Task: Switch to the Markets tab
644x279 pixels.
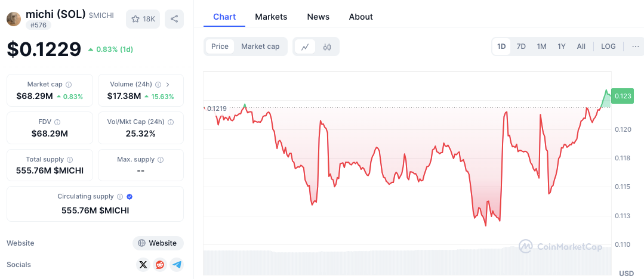Action: click(x=271, y=17)
